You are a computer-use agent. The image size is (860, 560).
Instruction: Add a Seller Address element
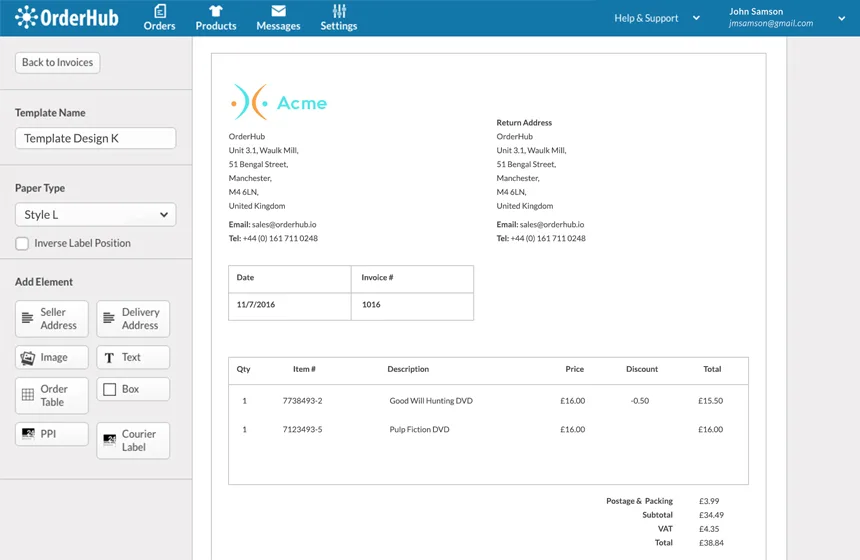(52, 319)
